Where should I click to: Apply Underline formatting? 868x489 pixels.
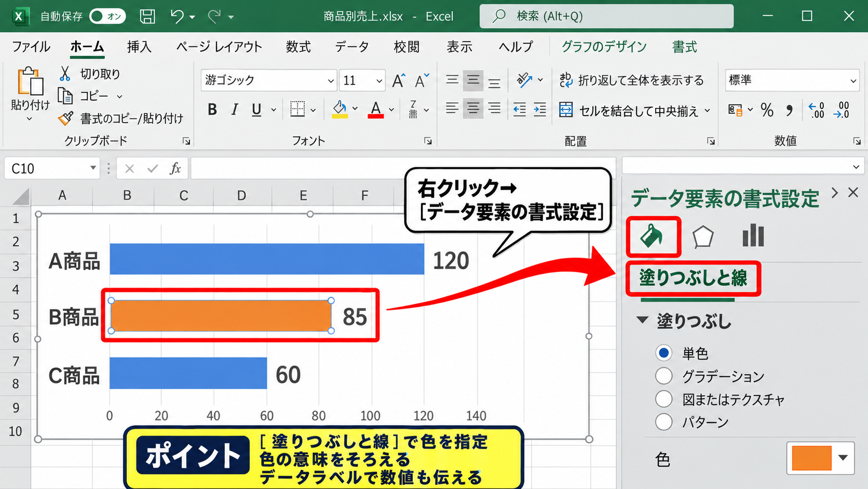click(x=256, y=110)
